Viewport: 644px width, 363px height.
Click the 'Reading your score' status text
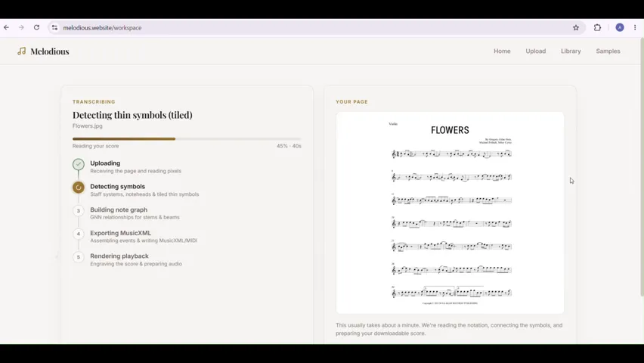click(96, 146)
